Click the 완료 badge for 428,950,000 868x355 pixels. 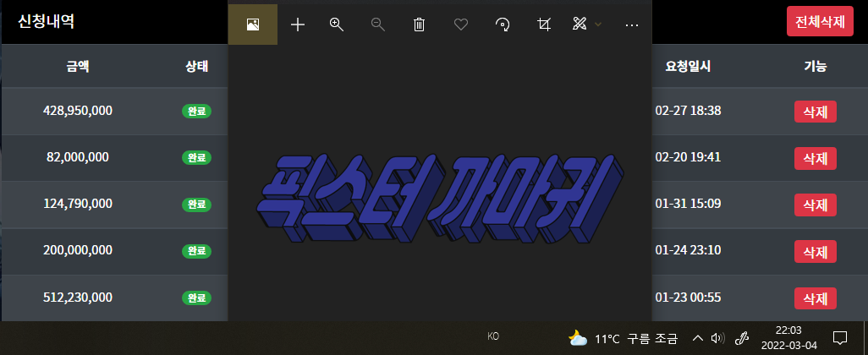click(x=196, y=111)
